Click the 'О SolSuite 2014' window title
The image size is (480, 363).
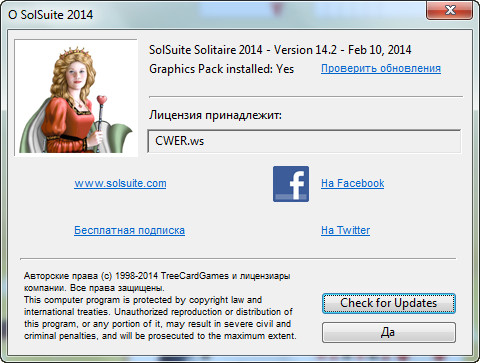(x=51, y=15)
